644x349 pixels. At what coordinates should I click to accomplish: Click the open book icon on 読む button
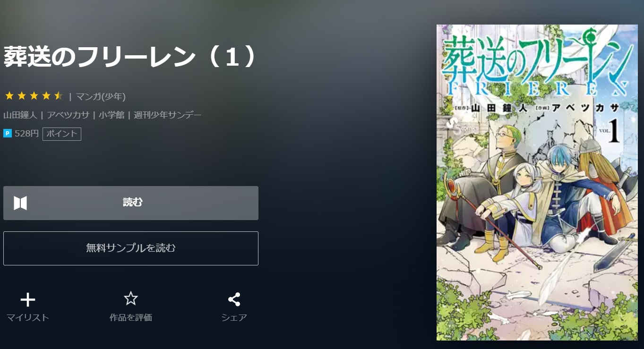pos(20,203)
